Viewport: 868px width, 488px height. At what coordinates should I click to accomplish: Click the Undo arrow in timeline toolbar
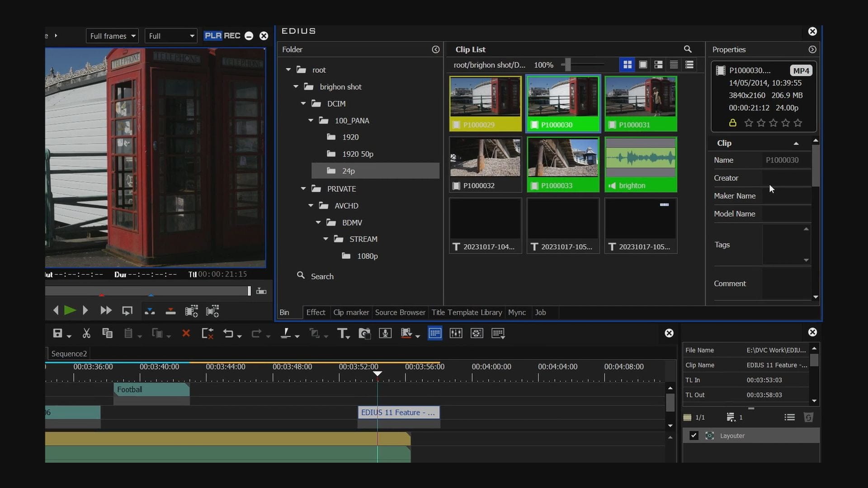(x=228, y=333)
